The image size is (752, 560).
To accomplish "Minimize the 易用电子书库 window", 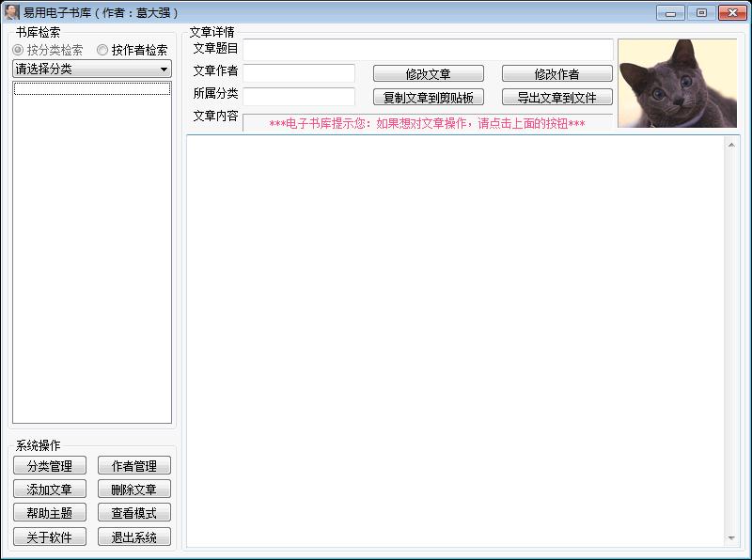I will tap(670, 13).
